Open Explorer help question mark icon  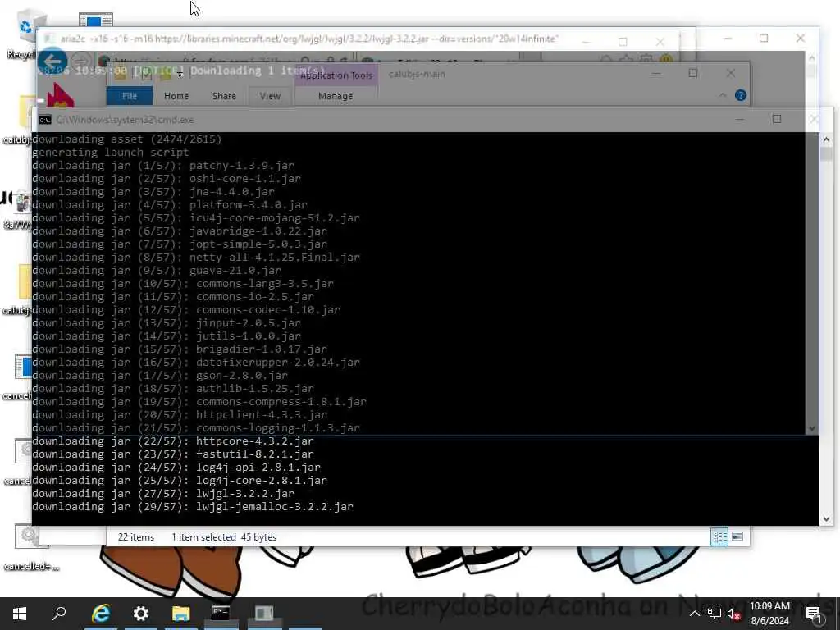(x=741, y=95)
